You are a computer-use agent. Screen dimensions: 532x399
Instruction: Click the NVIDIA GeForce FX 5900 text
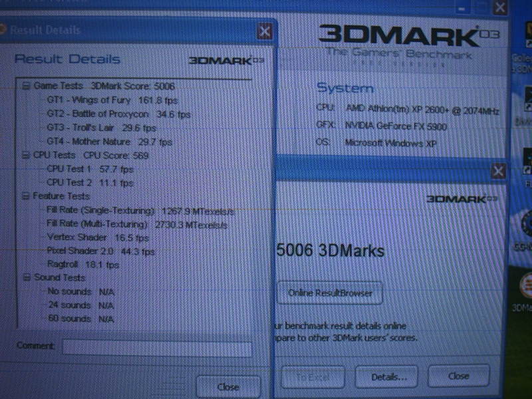click(x=396, y=126)
